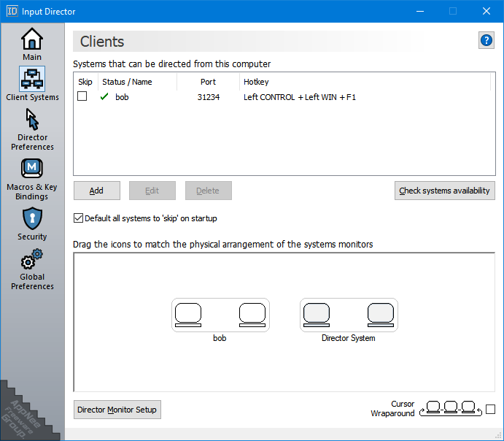Open Macros & Key Bindings icon
Image resolution: width=504 pixels, height=441 pixels.
tap(32, 168)
